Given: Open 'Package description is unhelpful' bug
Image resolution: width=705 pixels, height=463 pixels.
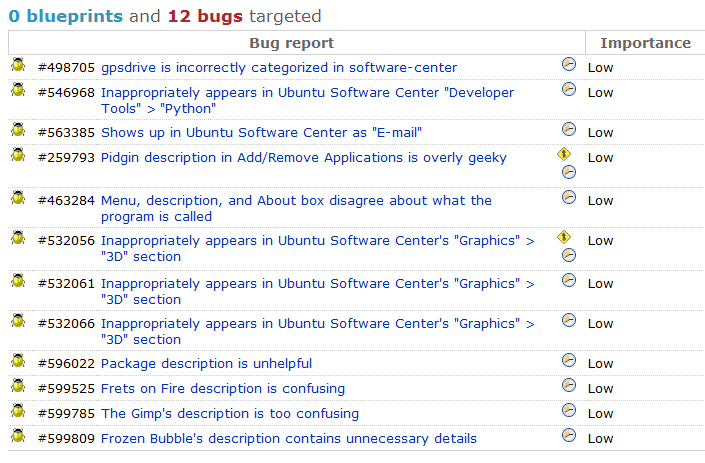Looking at the screenshot, I should (x=206, y=364).
